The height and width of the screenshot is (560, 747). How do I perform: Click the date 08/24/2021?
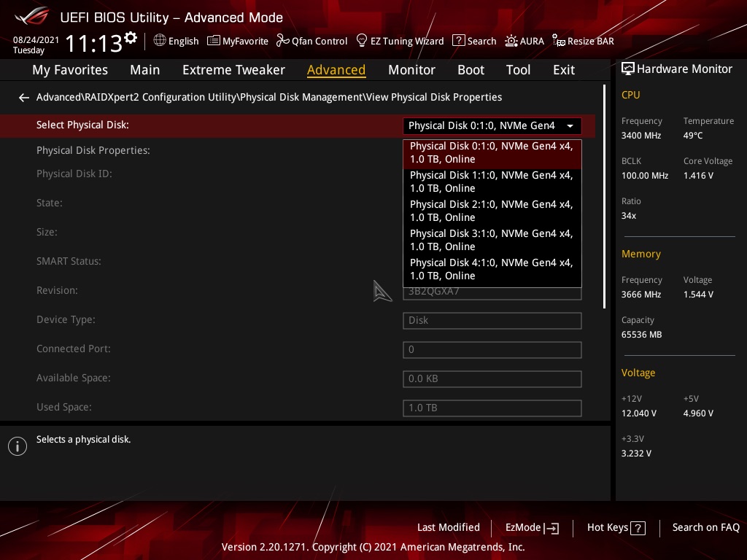(x=36, y=40)
